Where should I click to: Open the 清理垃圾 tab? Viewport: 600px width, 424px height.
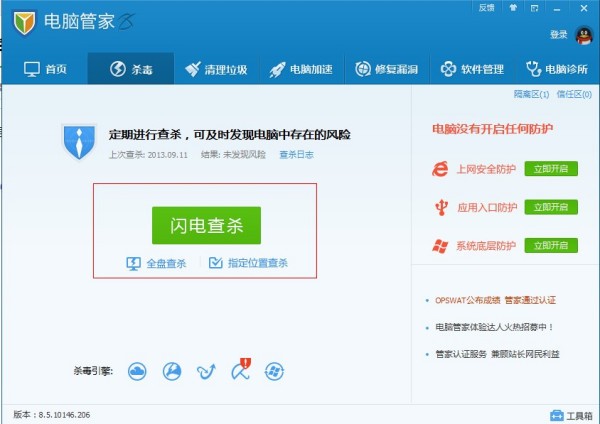click(216, 69)
